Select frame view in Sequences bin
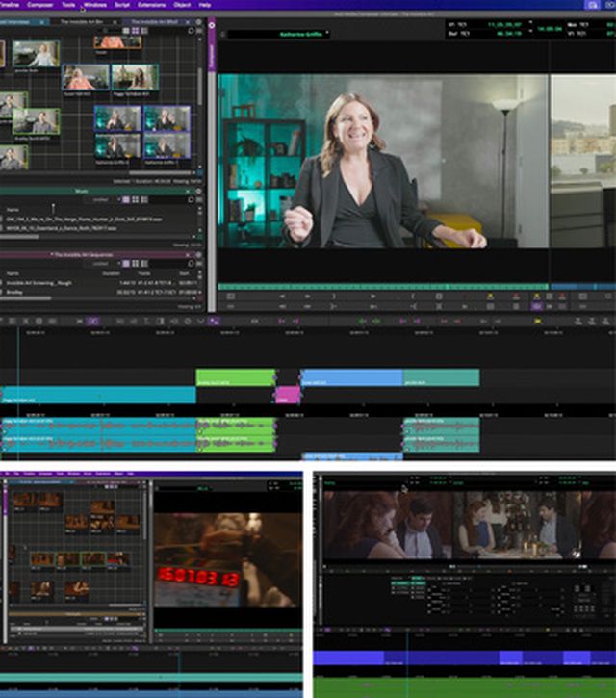 (136, 264)
